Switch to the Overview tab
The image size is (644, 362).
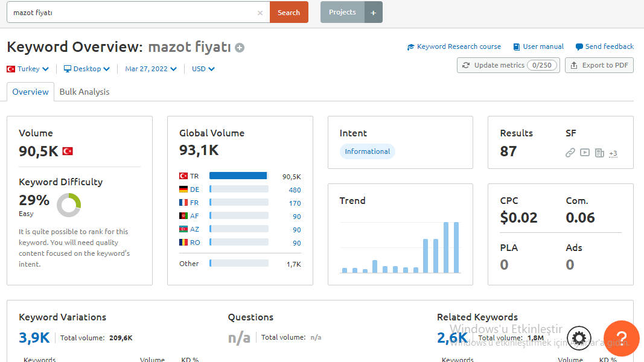[x=30, y=92]
